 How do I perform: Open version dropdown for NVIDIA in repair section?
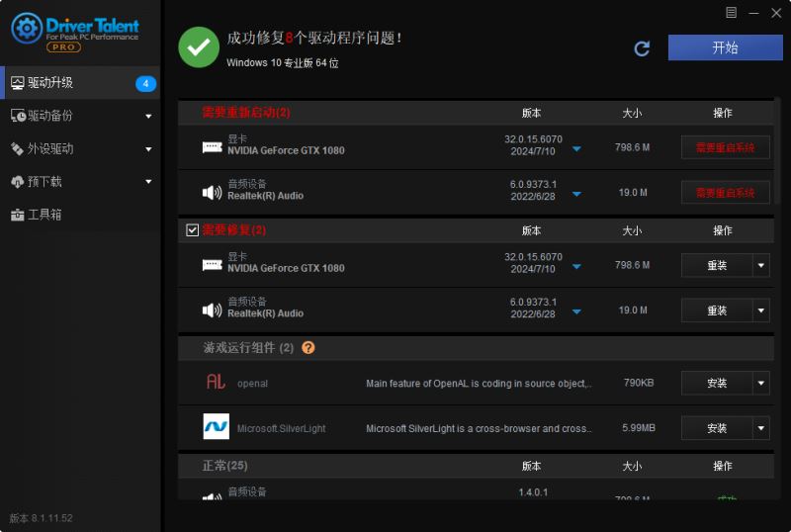(x=576, y=267)
